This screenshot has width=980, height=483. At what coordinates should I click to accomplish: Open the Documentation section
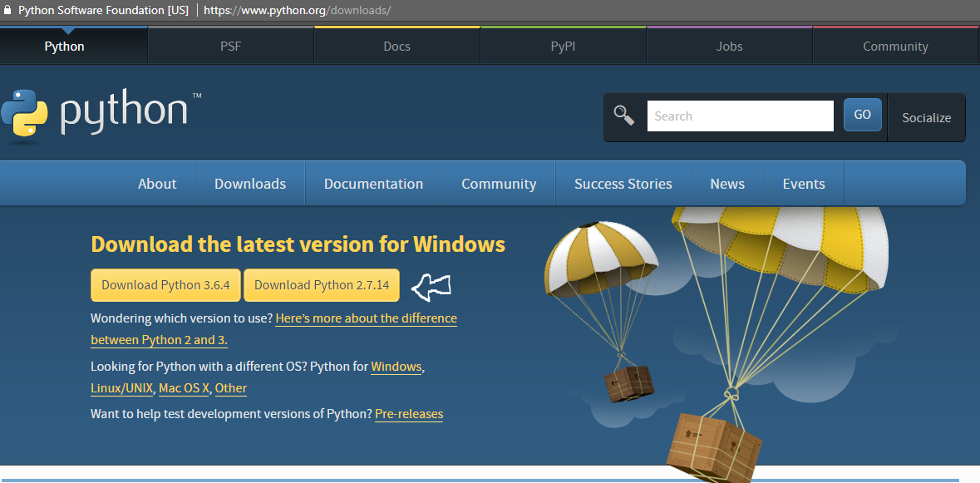click(373, 183)
